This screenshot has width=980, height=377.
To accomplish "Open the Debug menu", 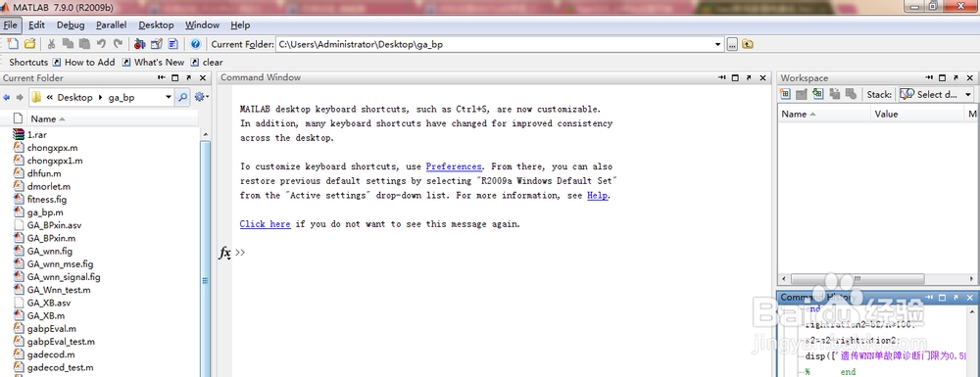I will coord(71,24).
